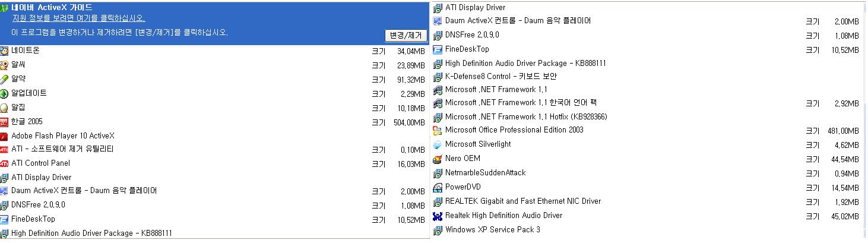The image size is (868, 243).
Task: Select the ATI Control Panel icon
Action: point(5,164)
